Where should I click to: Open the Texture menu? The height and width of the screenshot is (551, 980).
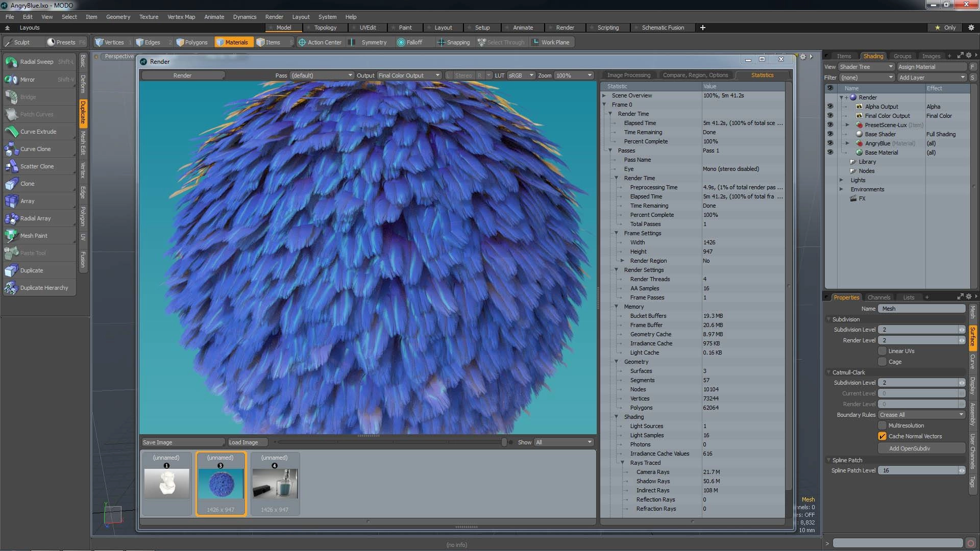click(x=149, y=17)
